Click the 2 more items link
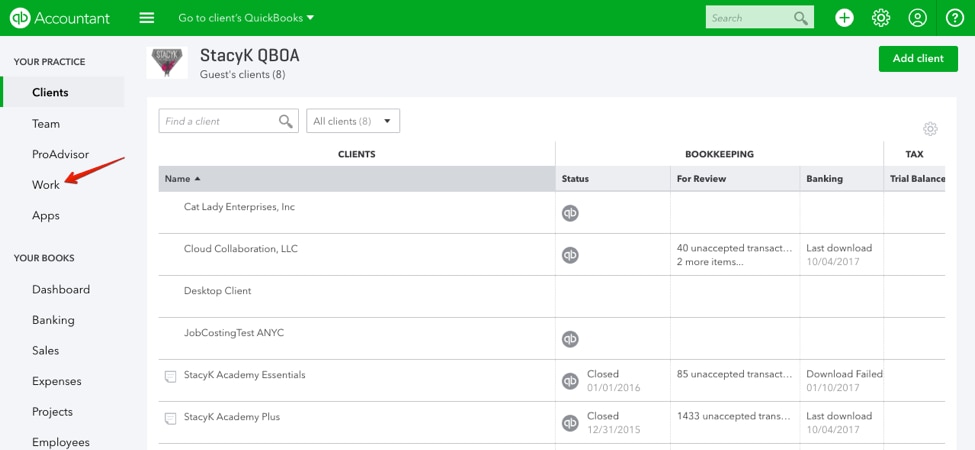Viewport: 975px width, 450px height. [709, 262]
